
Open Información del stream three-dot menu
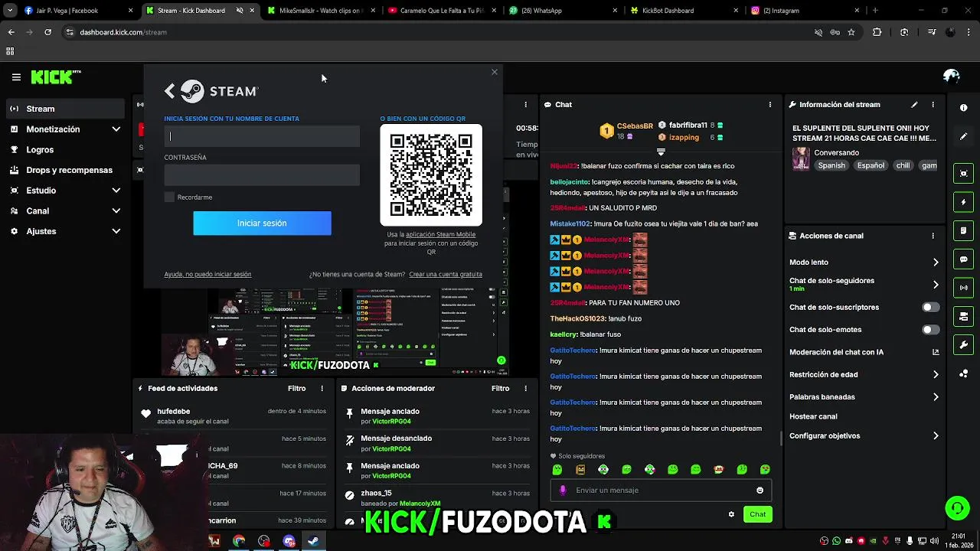(933, 105)
